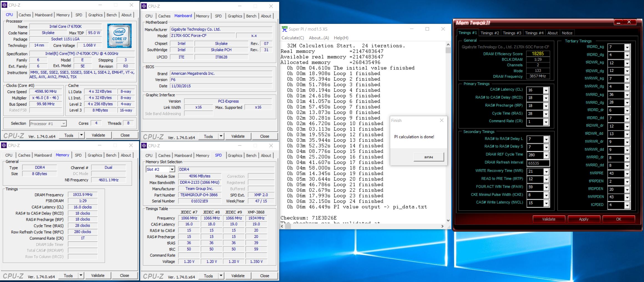Open the About tab in the CPU-Z SPD window

[266, 156]
